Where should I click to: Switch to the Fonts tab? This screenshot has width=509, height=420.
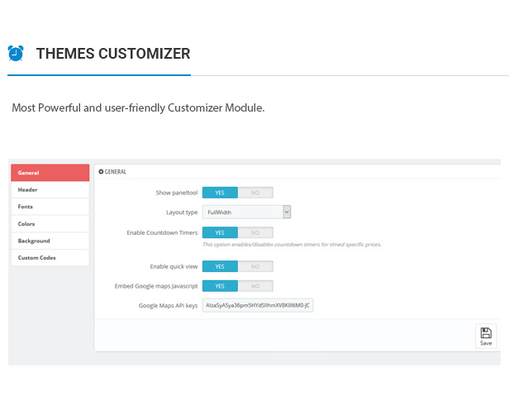[x=50, y=207]
